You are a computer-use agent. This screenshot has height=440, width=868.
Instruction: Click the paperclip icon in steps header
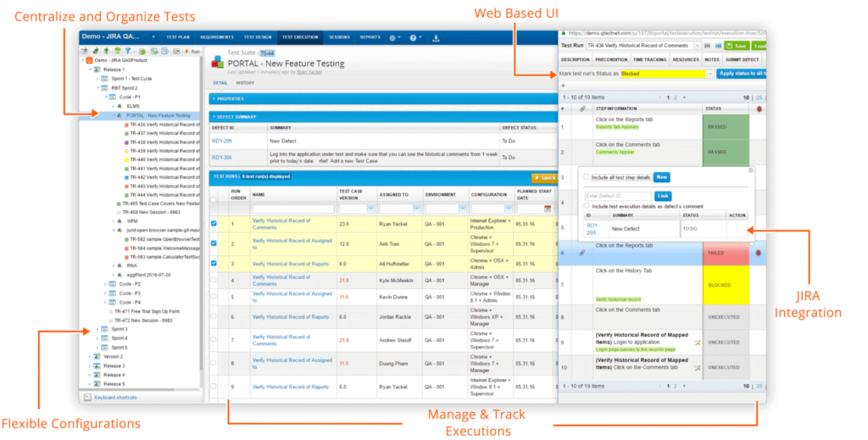click(582, 109)
